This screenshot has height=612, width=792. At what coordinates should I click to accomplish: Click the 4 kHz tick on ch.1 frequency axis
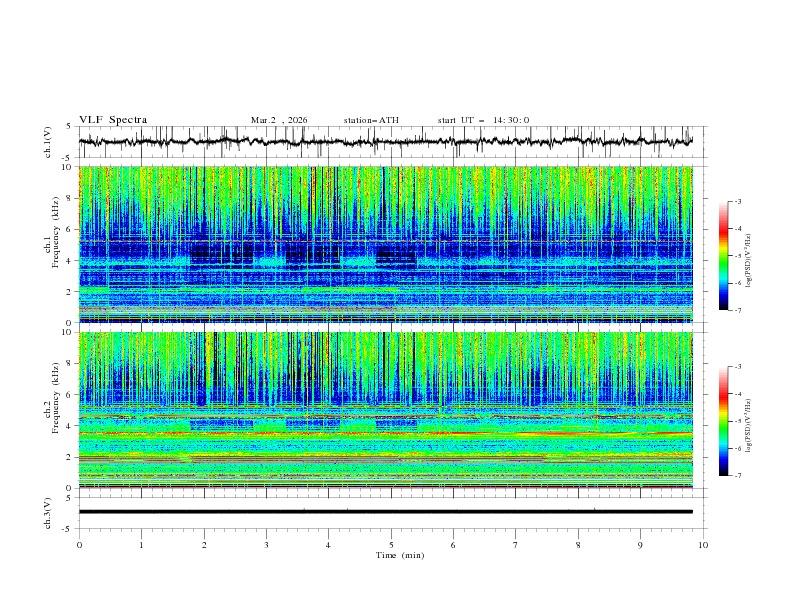pyautogui.click(x=71, y=261)
